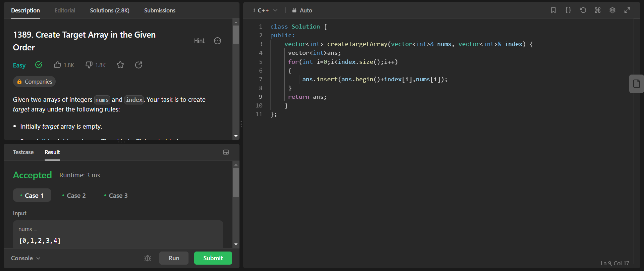Open the Companies tag
The width and height of the screenshot is (644, 271).
pos(34,82)
